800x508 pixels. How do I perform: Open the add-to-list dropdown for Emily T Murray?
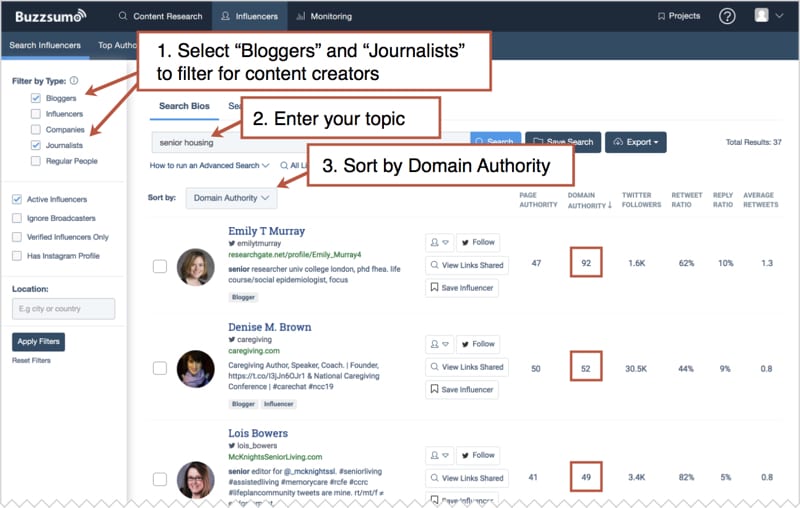(439, 242)
